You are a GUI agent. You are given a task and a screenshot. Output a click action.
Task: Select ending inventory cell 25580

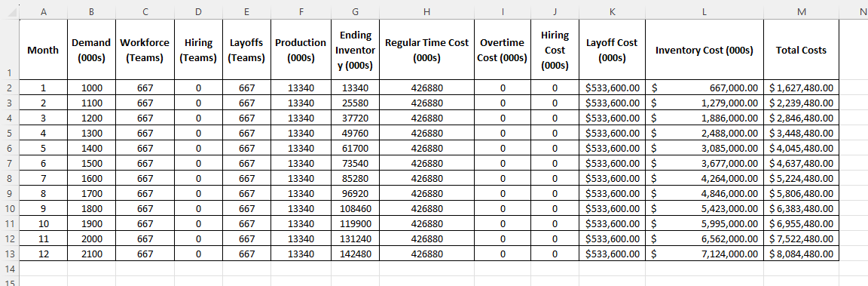click(x=355, y=103)
